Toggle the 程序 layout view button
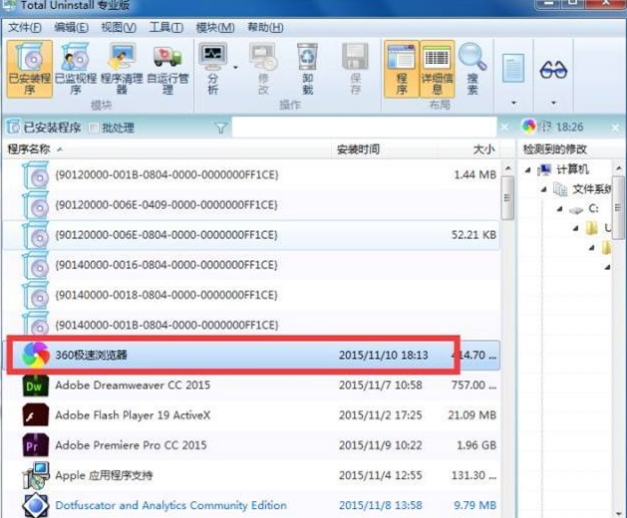This screenshot has width=627, height=518. (401, 69)
